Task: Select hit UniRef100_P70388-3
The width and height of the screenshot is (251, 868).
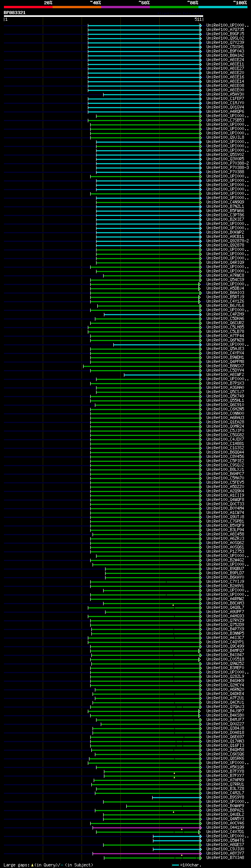Action: click(227, 167)
